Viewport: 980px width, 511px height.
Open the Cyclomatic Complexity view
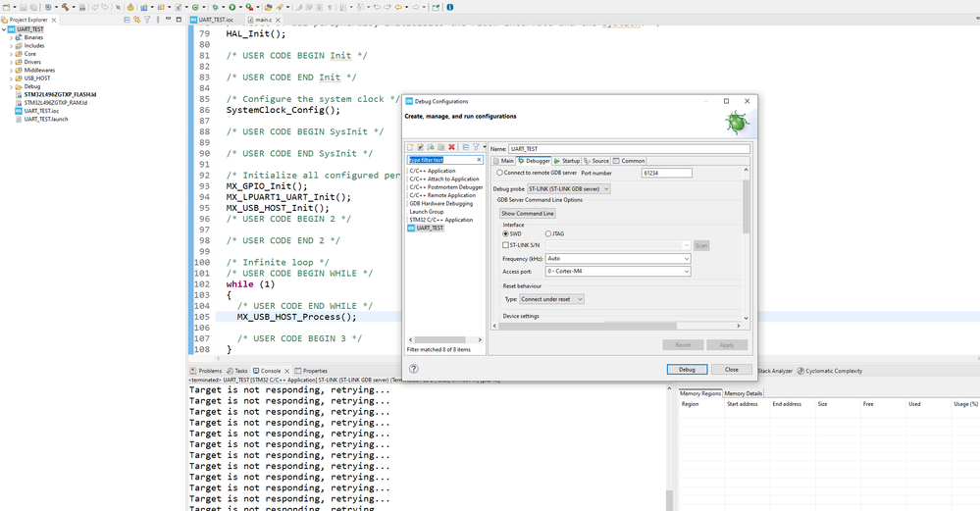click(829, 371)
